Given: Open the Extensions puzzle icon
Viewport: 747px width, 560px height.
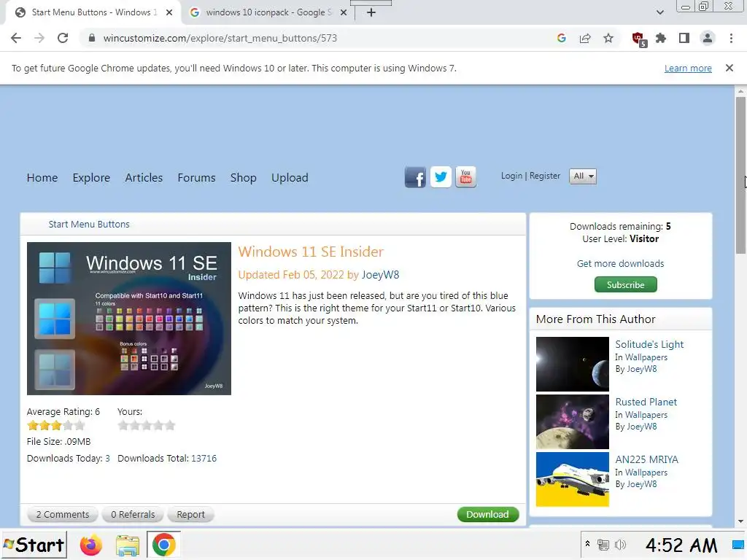Looking at the screenshot, I should pyautogui.click(x=661, y=38).
